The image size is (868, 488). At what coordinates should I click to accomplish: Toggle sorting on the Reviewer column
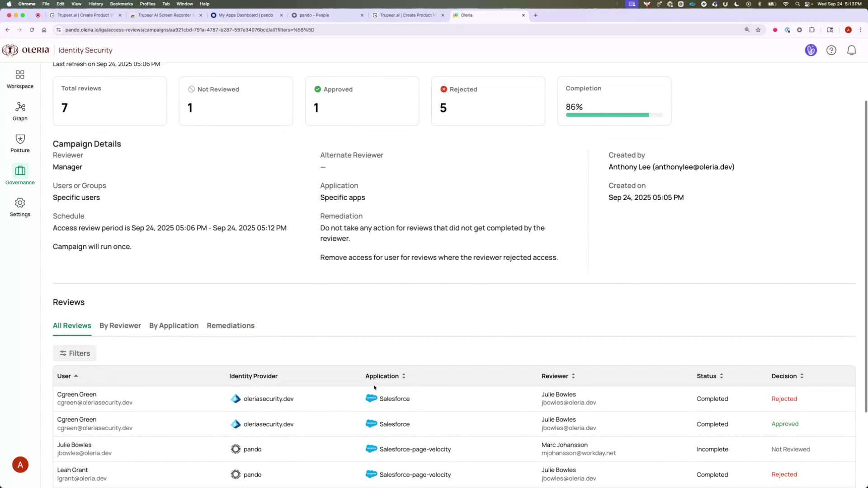pos(573,375)
